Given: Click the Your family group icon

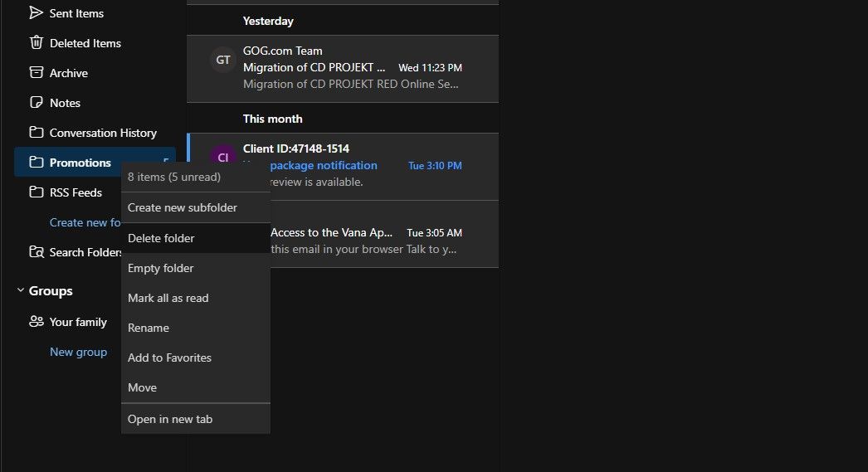Looking at the screenshot, I should [x=37, y=322].
